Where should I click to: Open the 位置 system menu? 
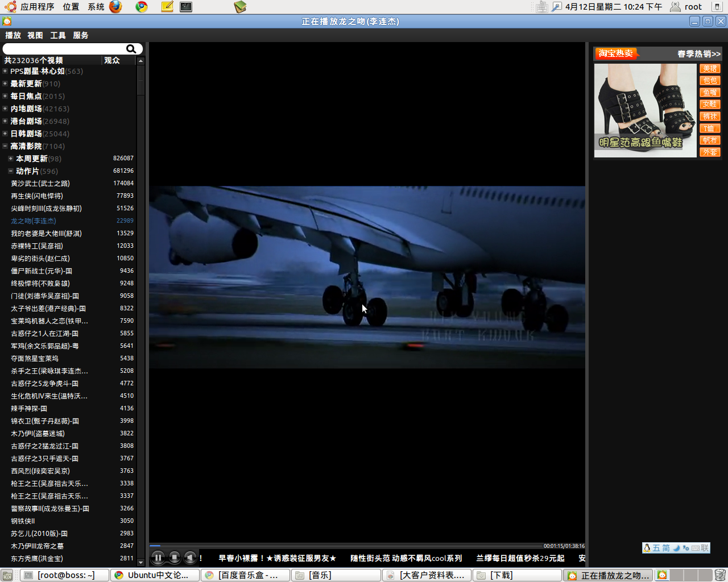click(x=71, y=7)
